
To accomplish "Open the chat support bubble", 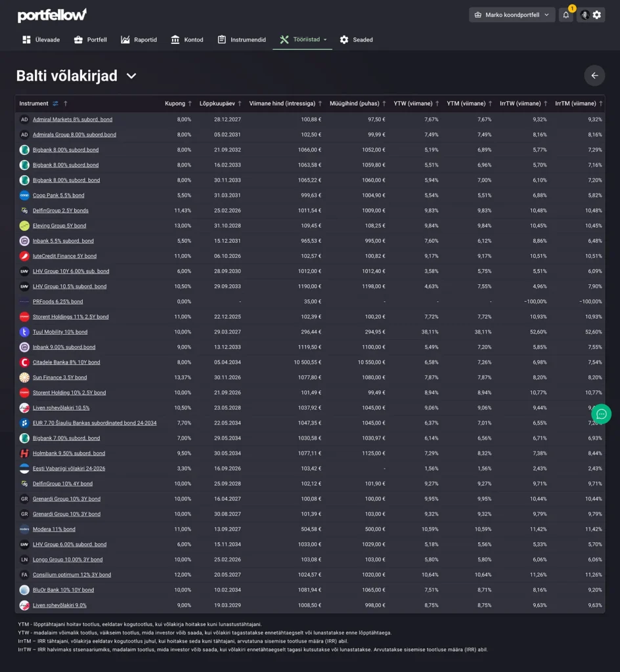I will point(601,414).
